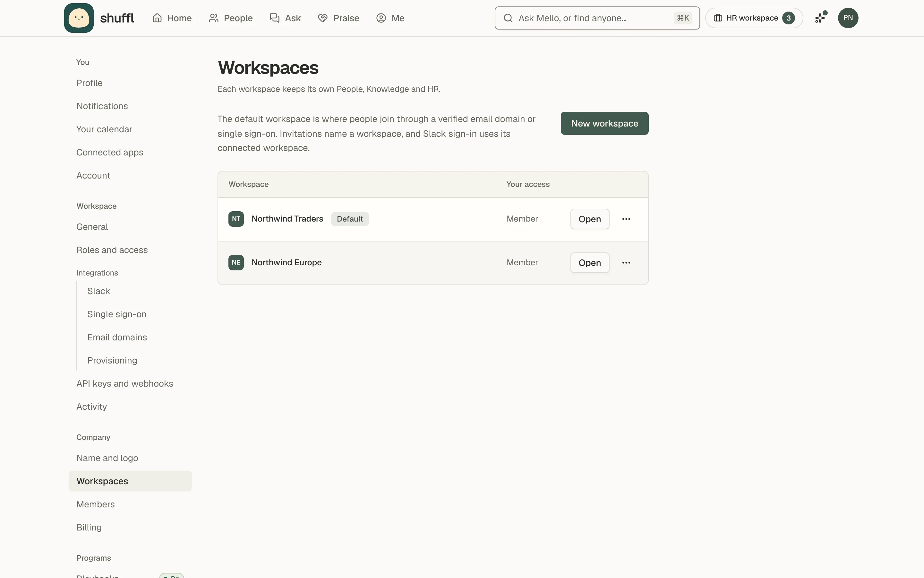Go to the People tab
924x578 pixels.
pos(231,18)
